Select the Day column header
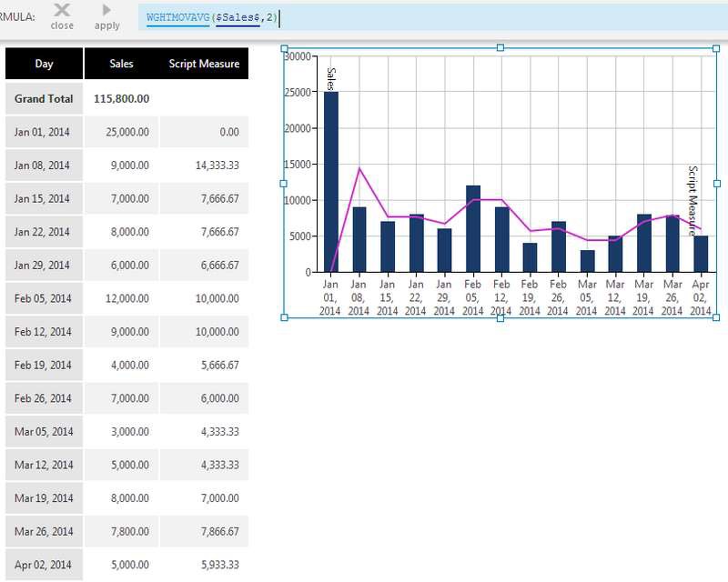This screenshot has width=728, height=582. [x=43, y=64]
